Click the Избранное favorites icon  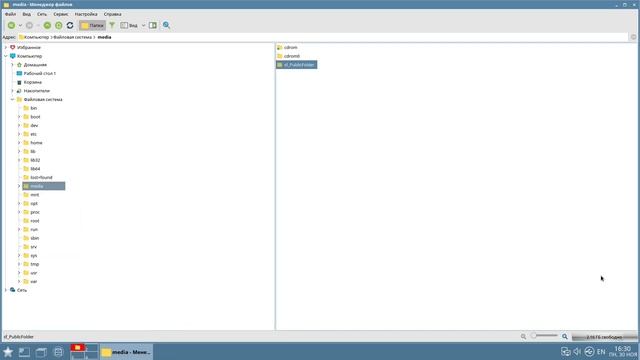pos(13,47)
